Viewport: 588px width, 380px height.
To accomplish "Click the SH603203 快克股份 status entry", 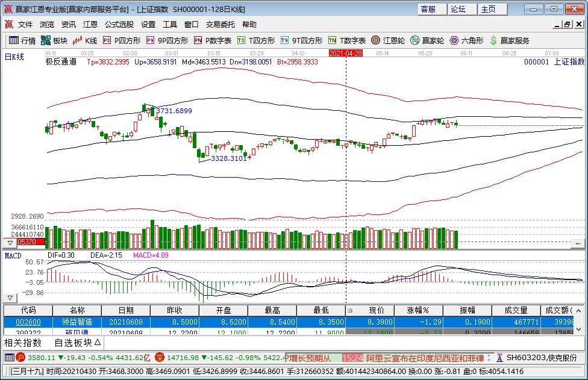I will click(542, 358).
